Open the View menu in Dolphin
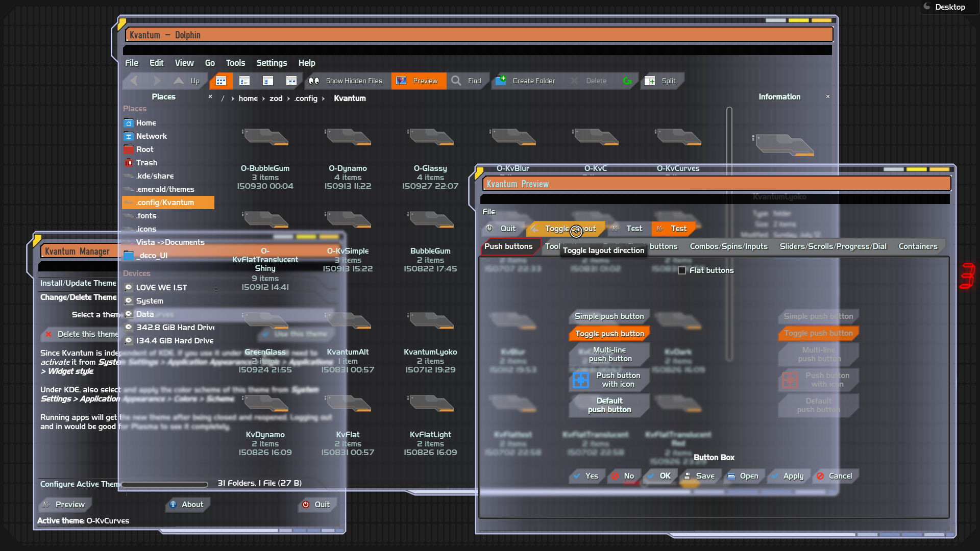Image resolution: width=980 pixels, height=551 pixels. click(184, 63)
